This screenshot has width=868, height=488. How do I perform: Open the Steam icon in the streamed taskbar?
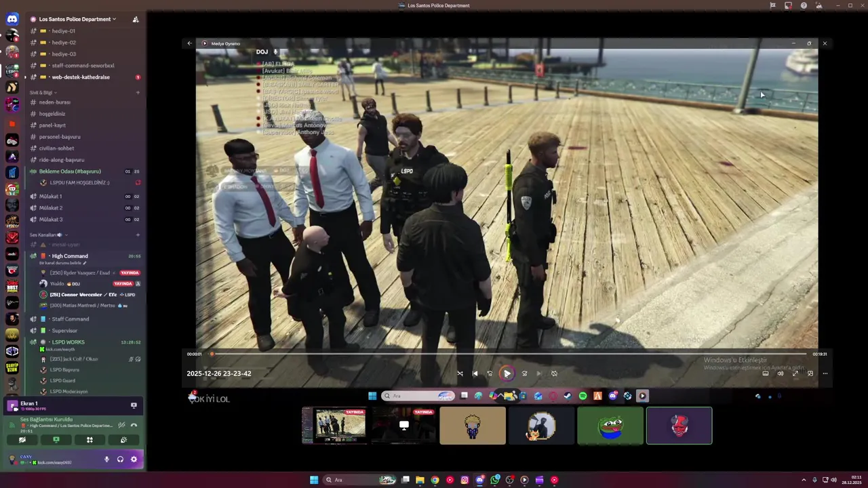point(568,396)
